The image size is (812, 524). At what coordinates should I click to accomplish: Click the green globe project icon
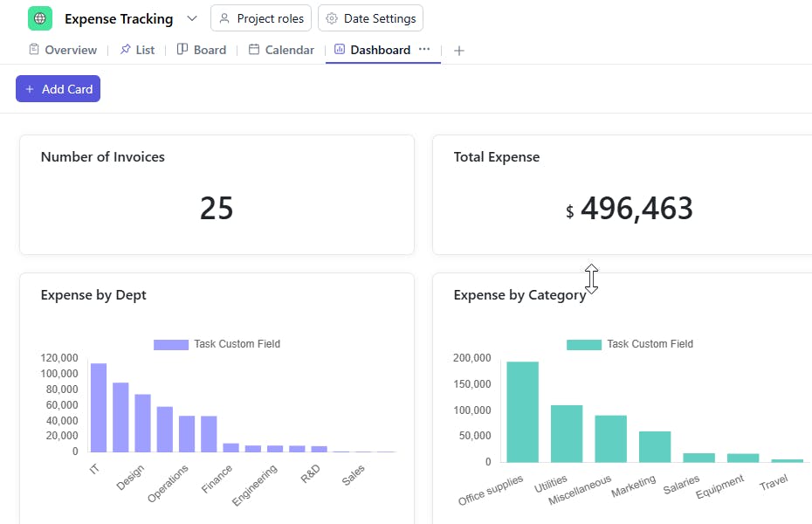click(40, 18)
